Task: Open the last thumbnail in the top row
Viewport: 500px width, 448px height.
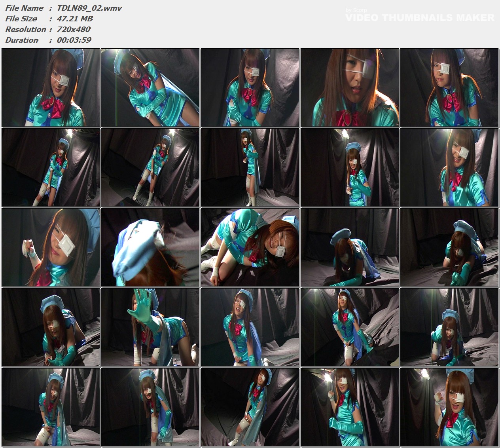Action: pos(449,87)
